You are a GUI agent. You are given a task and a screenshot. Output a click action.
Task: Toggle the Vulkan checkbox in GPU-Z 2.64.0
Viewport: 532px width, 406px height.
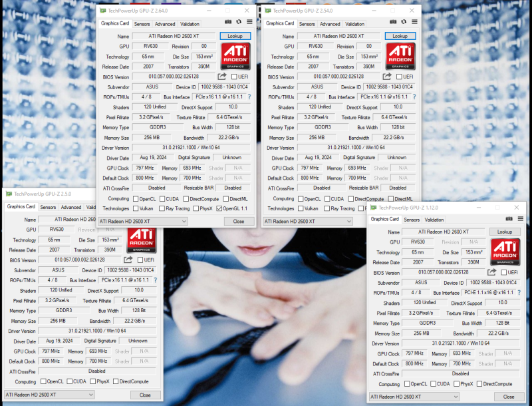click(x=136, y=208)
